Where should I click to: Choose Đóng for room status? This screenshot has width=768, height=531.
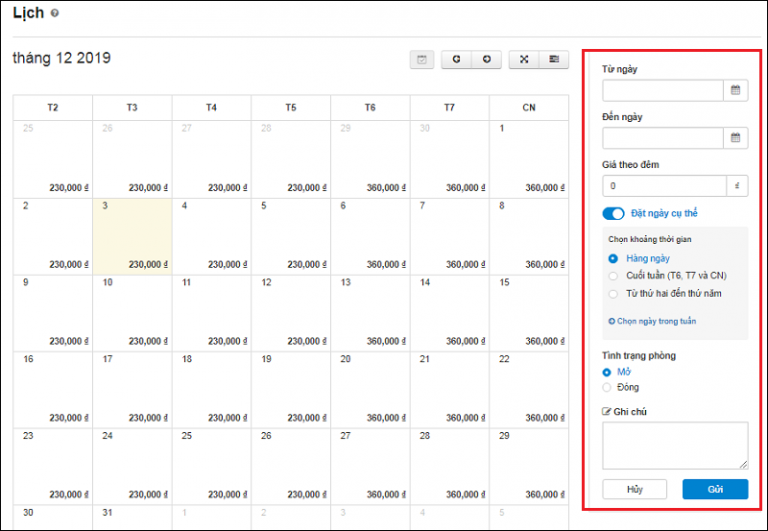pos(607,387)
